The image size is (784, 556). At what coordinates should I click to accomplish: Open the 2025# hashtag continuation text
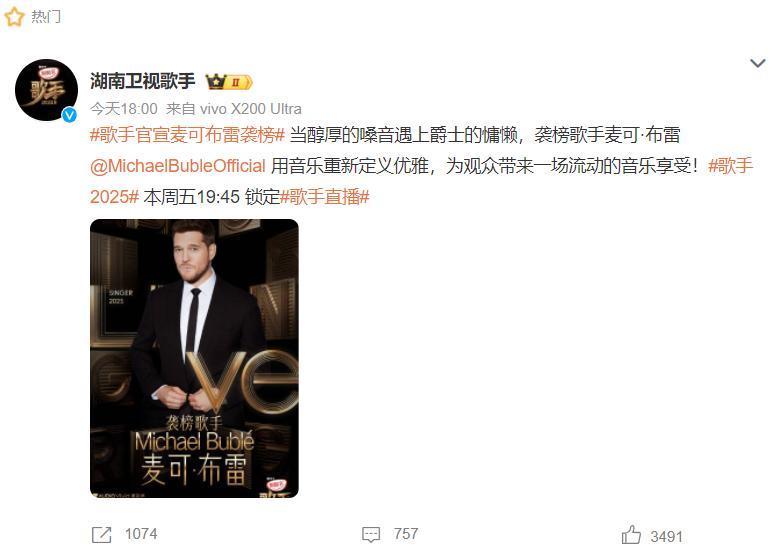(x=114, y=197)
